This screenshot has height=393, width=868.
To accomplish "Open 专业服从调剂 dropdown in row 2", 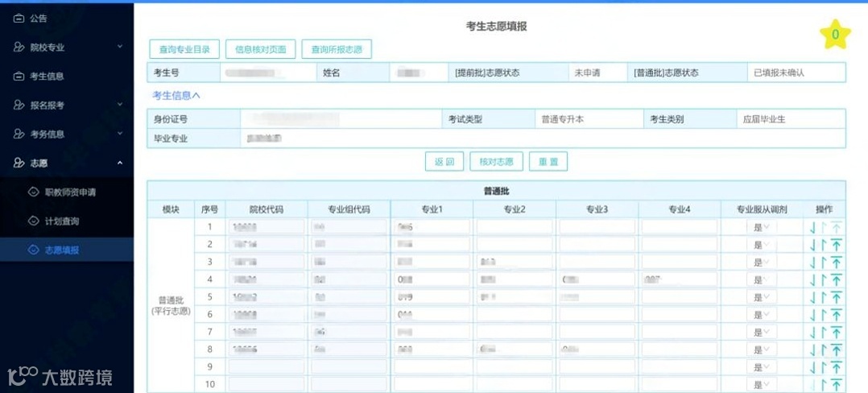I will 762,245.
